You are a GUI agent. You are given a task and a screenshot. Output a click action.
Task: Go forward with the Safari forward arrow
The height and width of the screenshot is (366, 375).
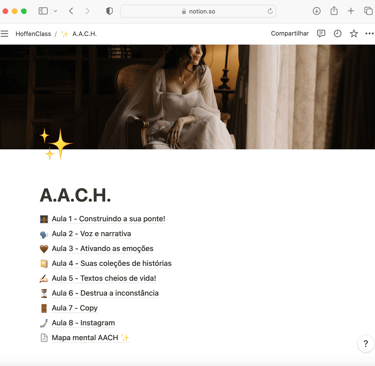[x=87, y=11]
